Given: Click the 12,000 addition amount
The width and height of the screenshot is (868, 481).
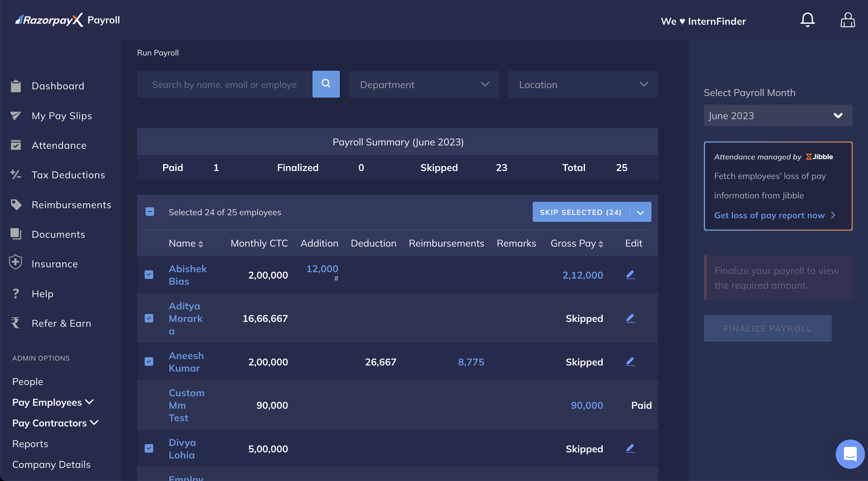Looking at the screenshot, I should pos(322,269).
